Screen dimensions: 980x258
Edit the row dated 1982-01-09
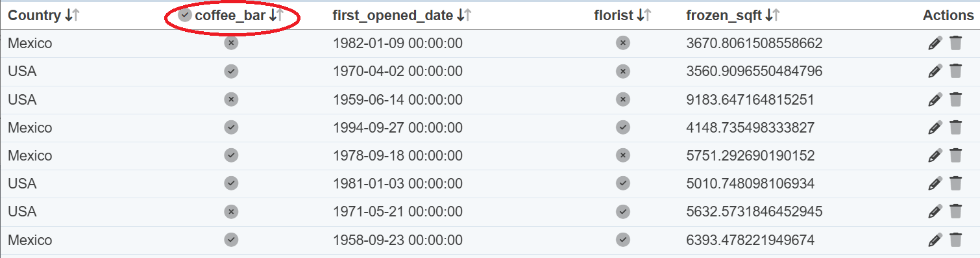[x=935, y=44]
